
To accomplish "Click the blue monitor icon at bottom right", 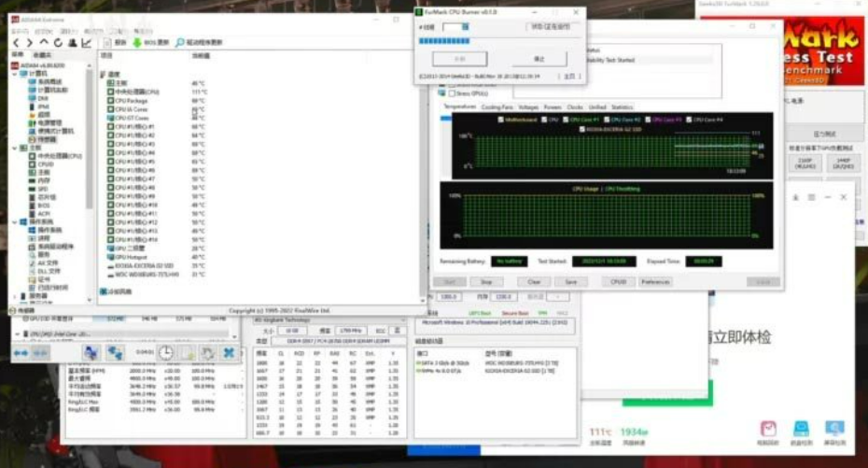I will pos(834,429).
